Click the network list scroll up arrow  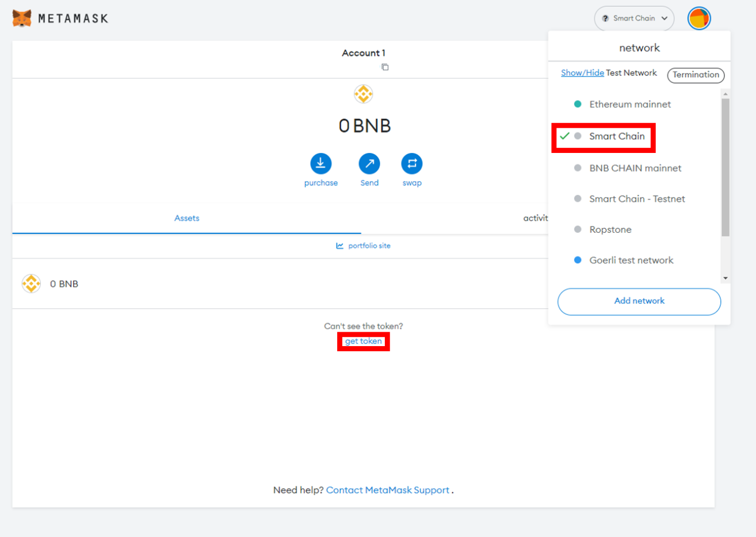click(726, 94)
